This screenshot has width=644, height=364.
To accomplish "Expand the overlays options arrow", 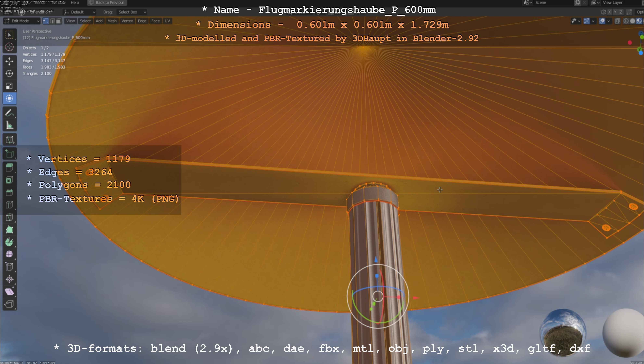I will click(608, 21).
